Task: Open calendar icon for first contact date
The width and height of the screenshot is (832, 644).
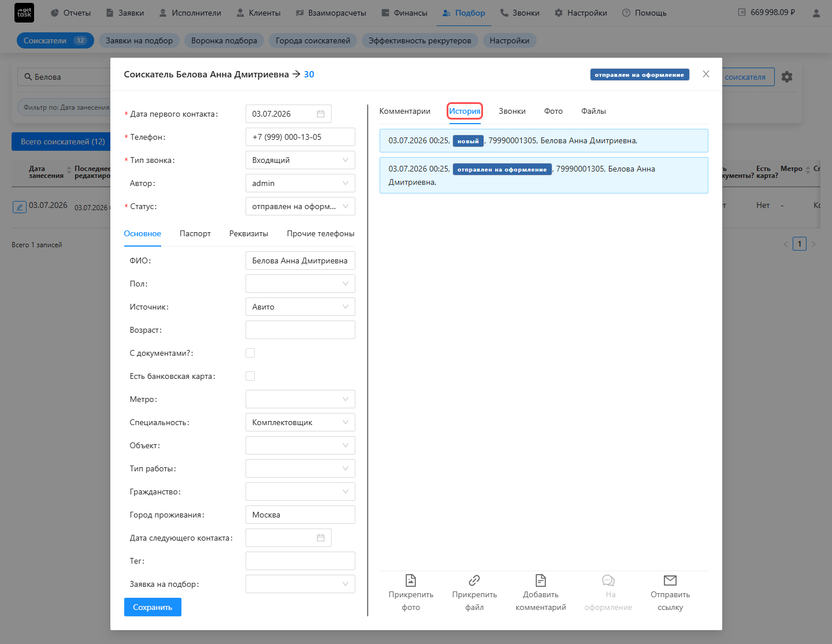Action: pos(321,114)
